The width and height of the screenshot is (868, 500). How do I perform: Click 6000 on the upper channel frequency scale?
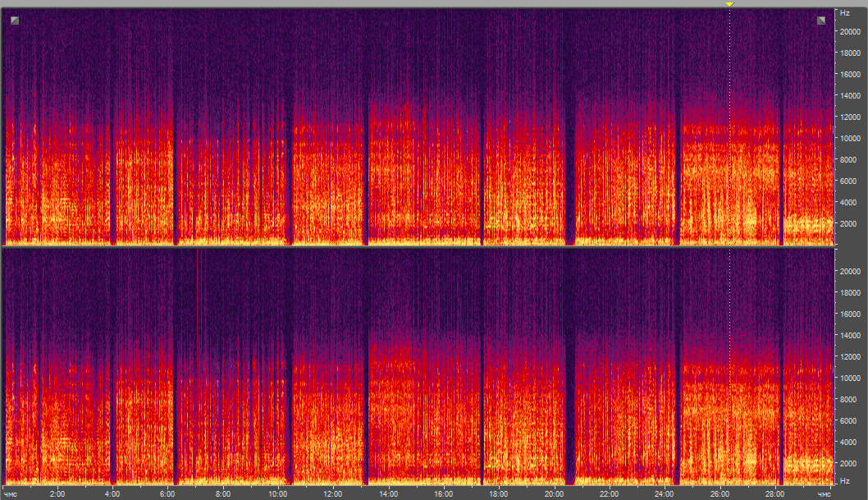click(848, 181)
